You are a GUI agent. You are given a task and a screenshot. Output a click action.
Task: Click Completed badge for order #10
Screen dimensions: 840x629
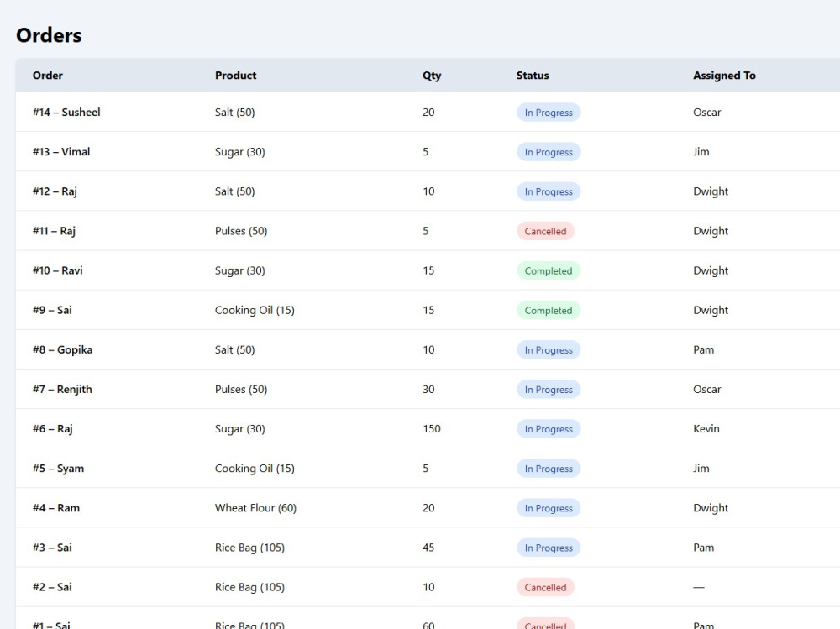549,271
